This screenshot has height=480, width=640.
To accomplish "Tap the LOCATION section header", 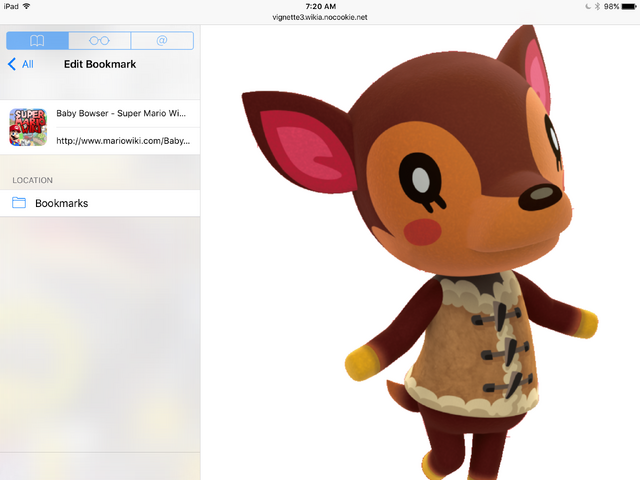I will (x=32, y=180).
